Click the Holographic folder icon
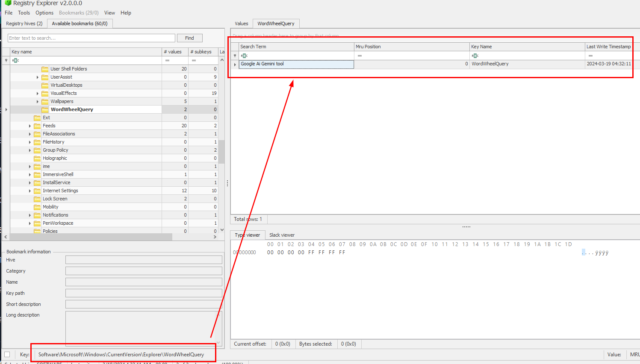 pyautogui.click(x=37, y=158)
